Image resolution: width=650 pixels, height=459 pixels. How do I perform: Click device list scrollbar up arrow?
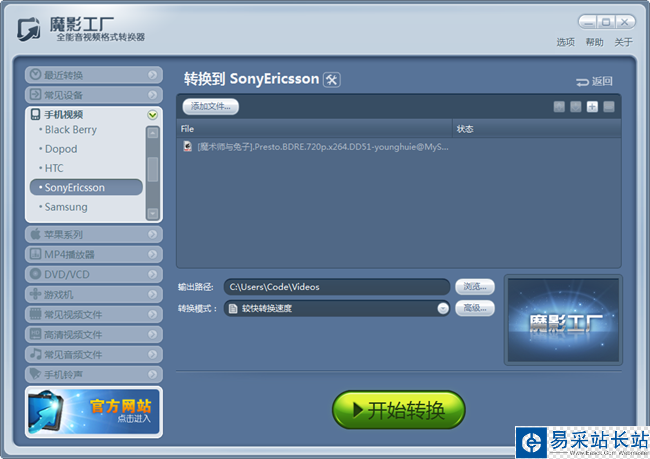tap(153, 133)
